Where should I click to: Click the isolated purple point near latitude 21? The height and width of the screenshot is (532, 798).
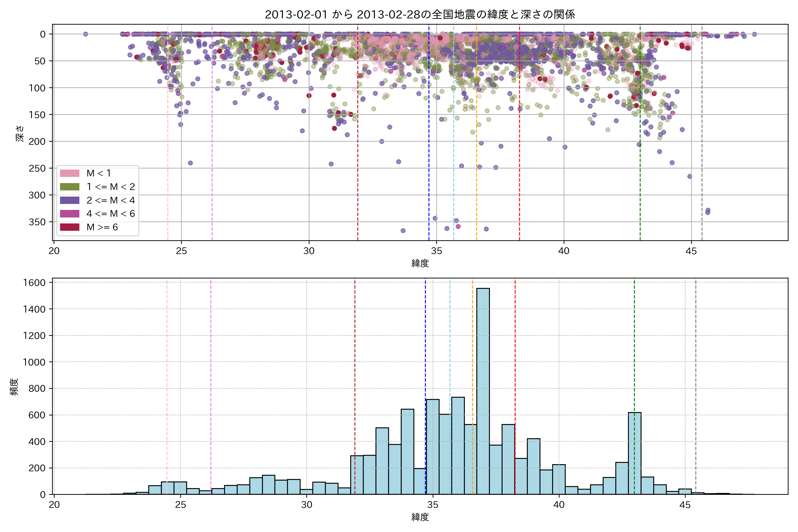click(86, 34)
